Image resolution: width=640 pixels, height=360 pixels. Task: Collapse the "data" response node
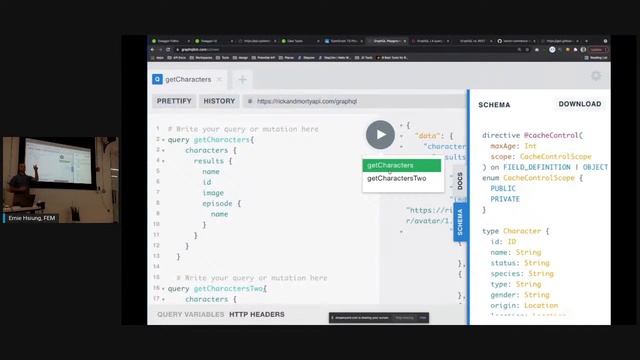coord(401,136)
